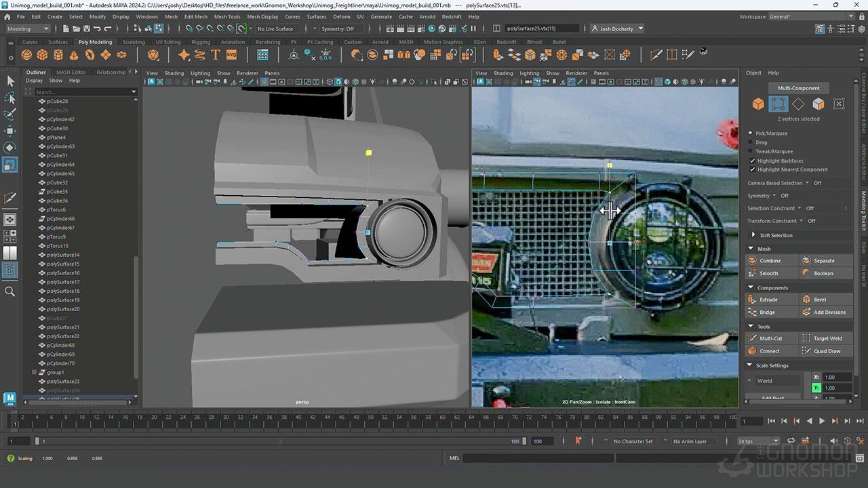Select the Type tool shelf icon
Screen dimensions: 868x488
[x=216, y=55]
